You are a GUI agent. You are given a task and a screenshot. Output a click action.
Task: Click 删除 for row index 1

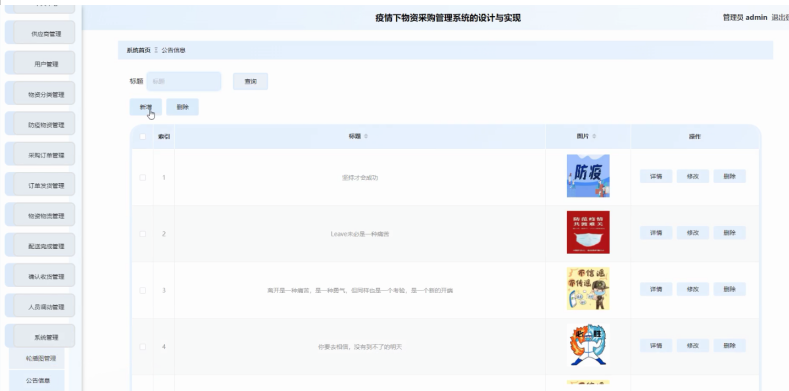pyautogui.click(x=730, y=177)
